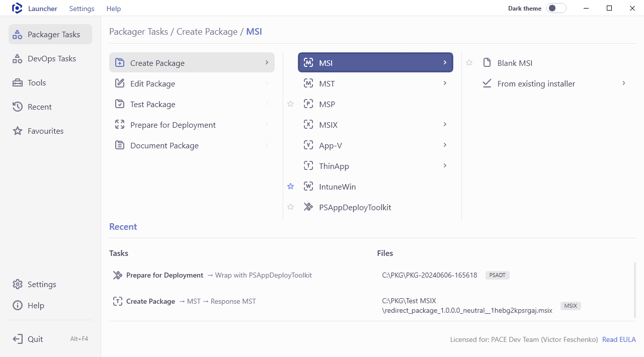This screenshot has width=644, height=357.
Task: Expand the MST row chevron
Action: tap(445, 83)
